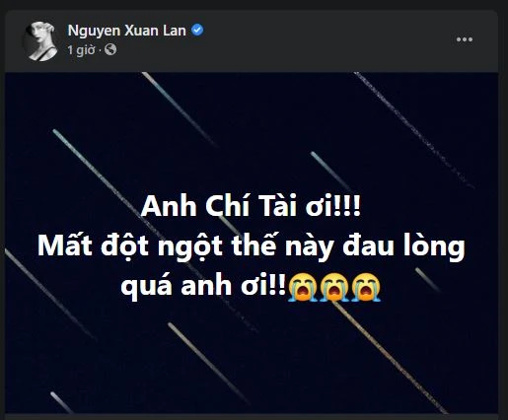Open the post options three-dot menu
This screenshot has height=420, width=508.
(x=465, y=39)
